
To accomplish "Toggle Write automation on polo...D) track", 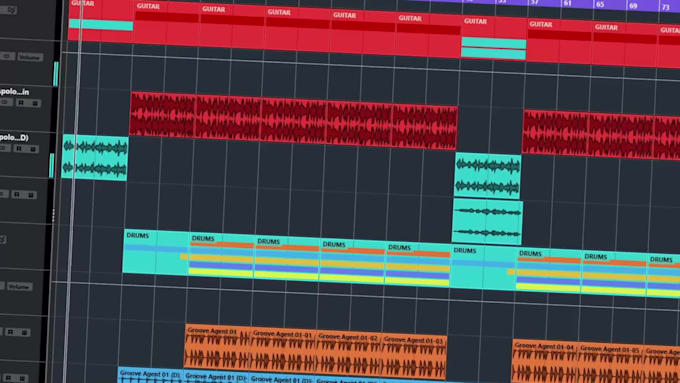I will click(x=33, y=149).
